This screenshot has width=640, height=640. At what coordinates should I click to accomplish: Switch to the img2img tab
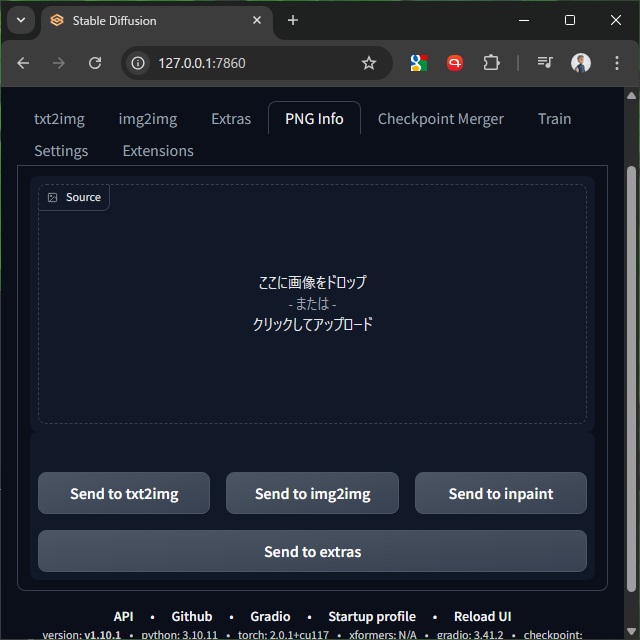(x=148, y=119)
